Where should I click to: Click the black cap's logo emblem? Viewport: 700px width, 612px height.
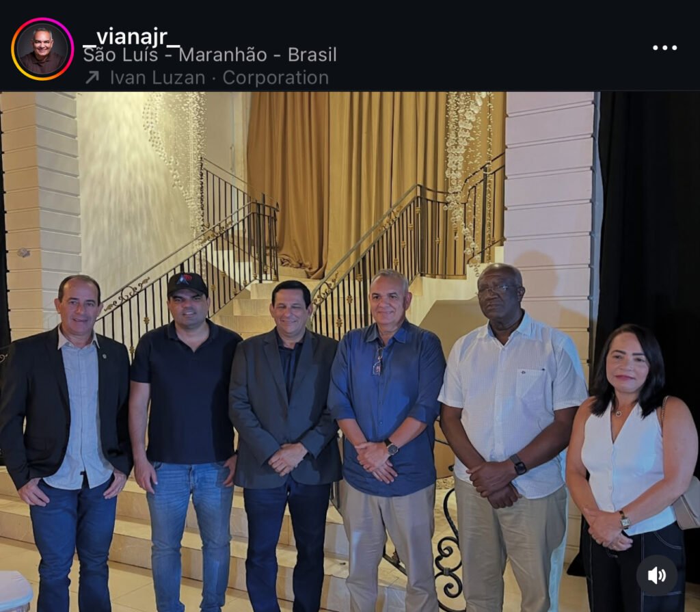tap(184, 279)
